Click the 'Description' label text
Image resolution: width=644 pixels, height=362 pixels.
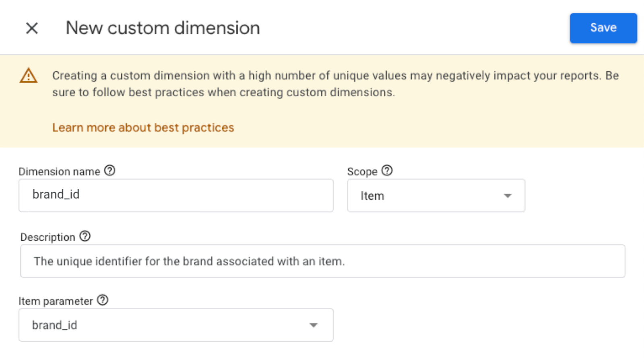(47, 237)
